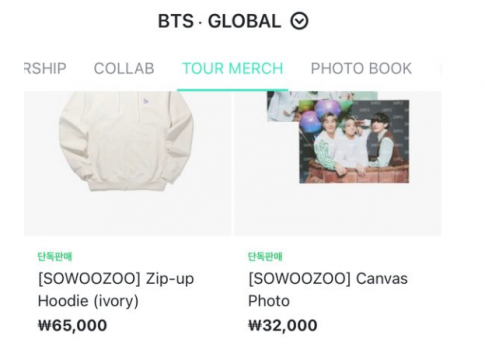Click the ₩65,000 hoodie price
Viewport: 485px width, 360px height.
coord(73,325)
